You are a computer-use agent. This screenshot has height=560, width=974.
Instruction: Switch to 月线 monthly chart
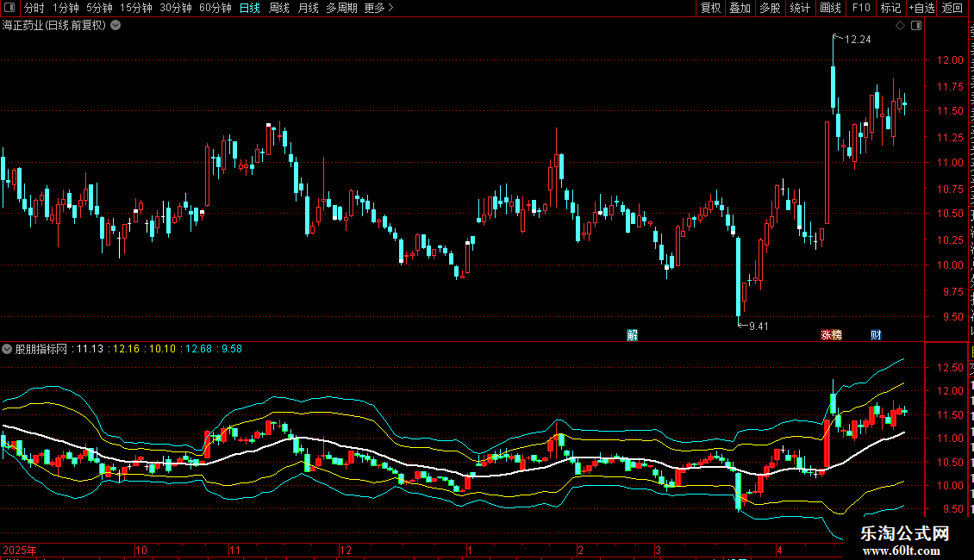pyautogui.click(x=308, y=8)
